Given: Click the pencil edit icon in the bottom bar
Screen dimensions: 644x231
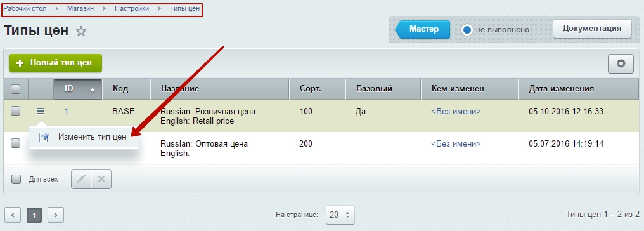Looking at the screenshot, I should [x=81, y=179].
